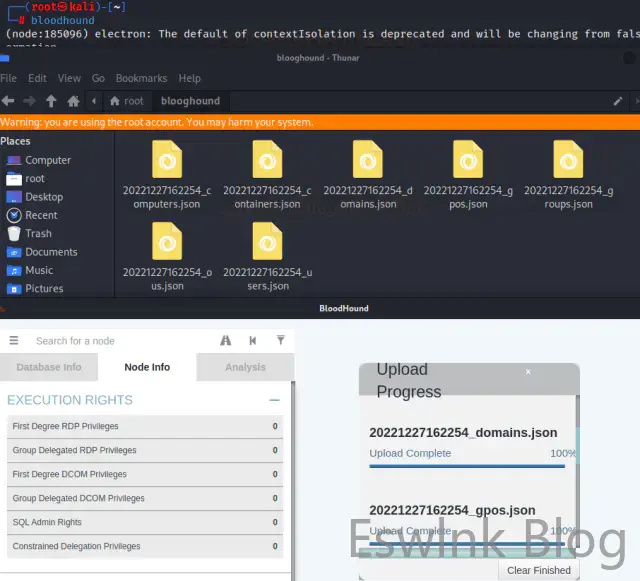The width and height of the screenshot is (640, 581).
Task: Click the Clear Finished button
Action: [x=538, y=570]
